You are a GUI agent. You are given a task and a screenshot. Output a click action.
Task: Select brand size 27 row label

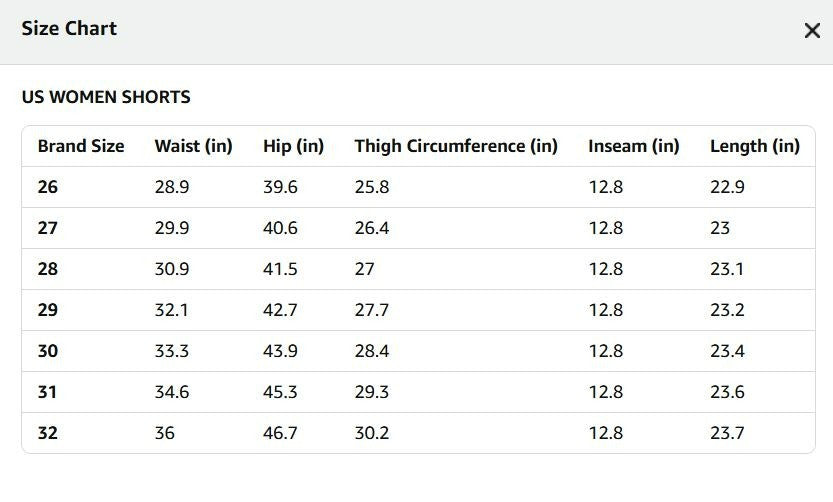tap(48, 228)
